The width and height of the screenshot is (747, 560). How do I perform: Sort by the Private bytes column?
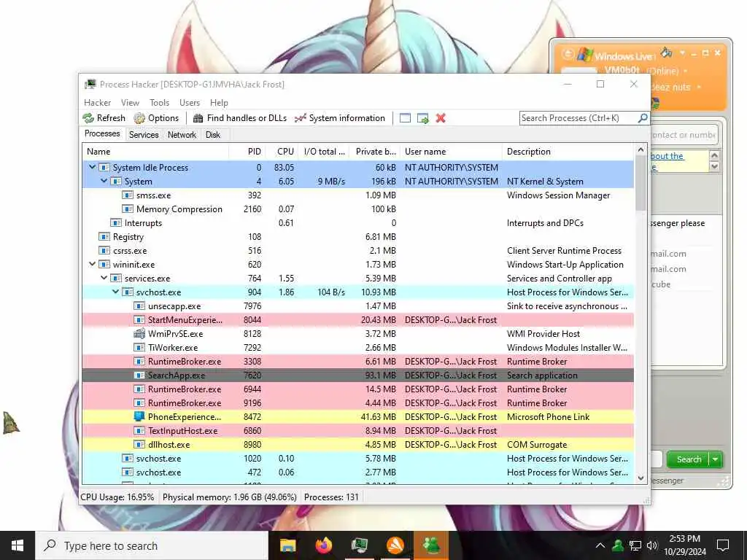pyautogui.click(x=374, y=152)
